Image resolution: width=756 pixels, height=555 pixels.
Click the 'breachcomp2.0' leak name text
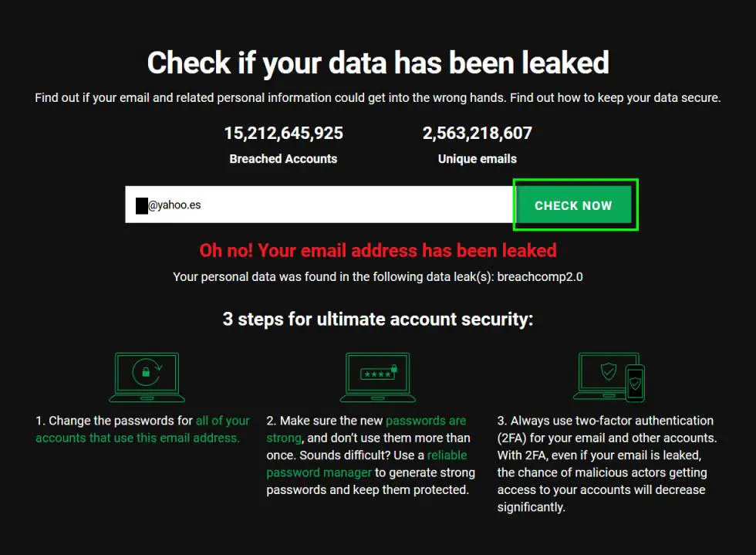click(x=539, y=276)
